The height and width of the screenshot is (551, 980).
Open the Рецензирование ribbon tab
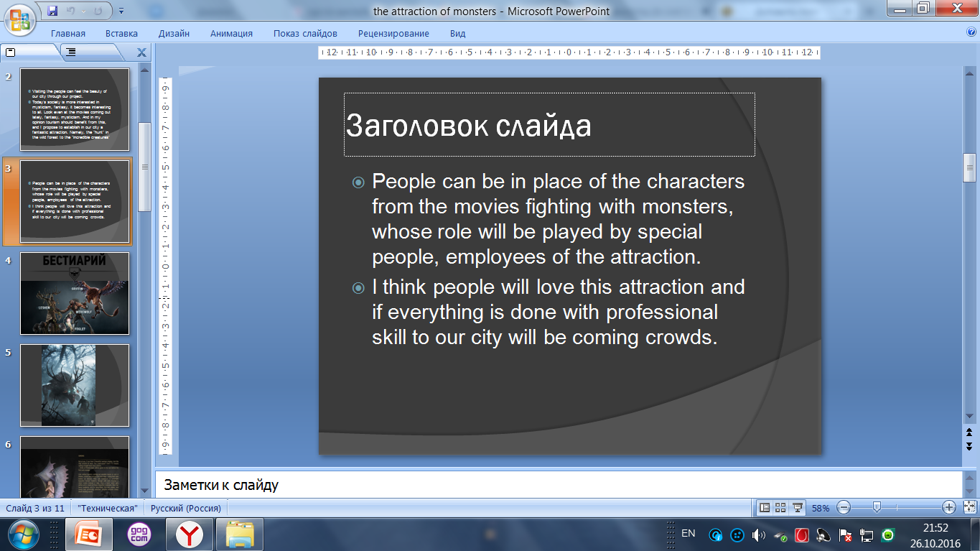pyautogui.click(x=393, y=33)
